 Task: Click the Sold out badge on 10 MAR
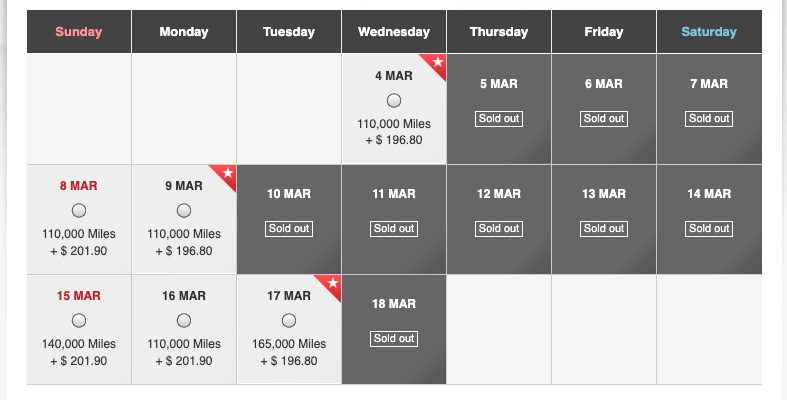tap(289, 228)
